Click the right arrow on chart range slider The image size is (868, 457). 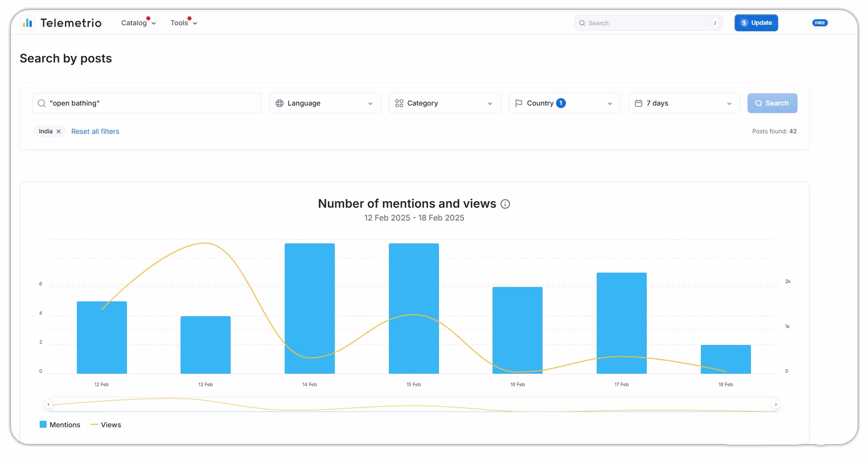pos(776,404)
